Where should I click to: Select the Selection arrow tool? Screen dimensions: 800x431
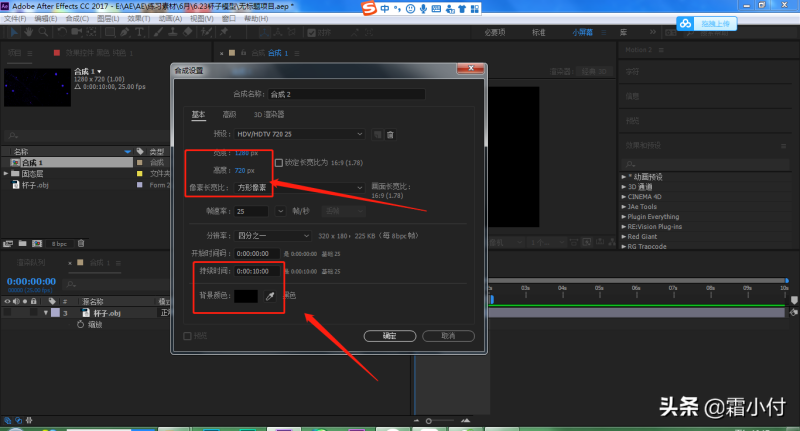tap(14, 32)
